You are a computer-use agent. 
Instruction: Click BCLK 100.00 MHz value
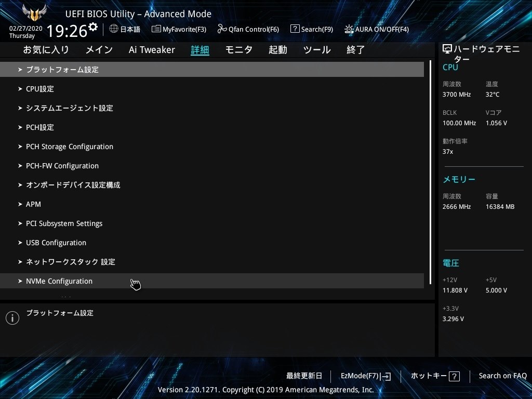(459, 123)
